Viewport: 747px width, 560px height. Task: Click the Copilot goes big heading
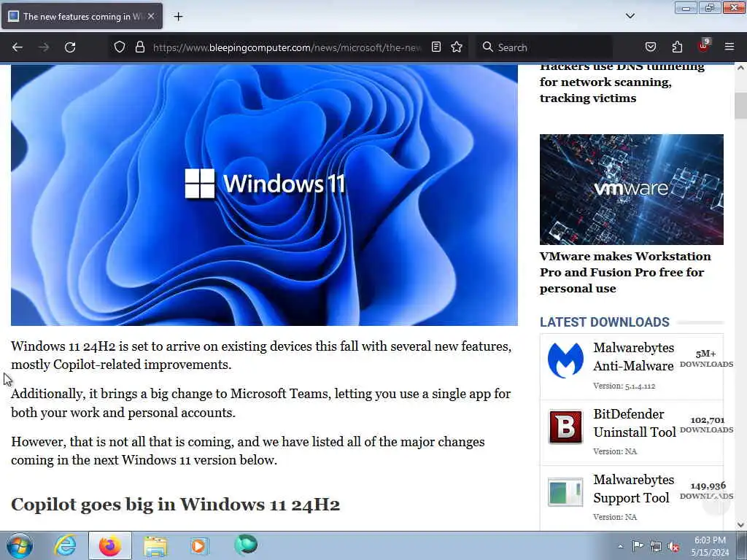coord(175,505)
